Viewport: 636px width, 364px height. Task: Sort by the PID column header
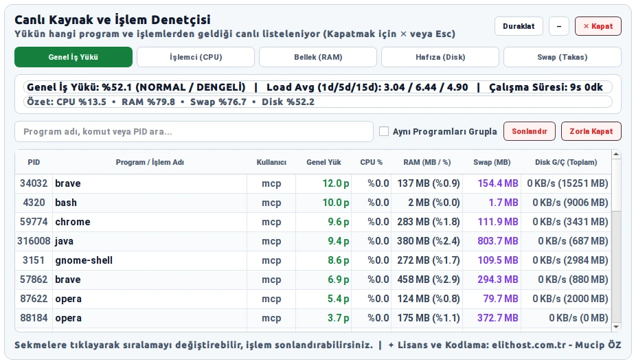(x=34, y=162)
